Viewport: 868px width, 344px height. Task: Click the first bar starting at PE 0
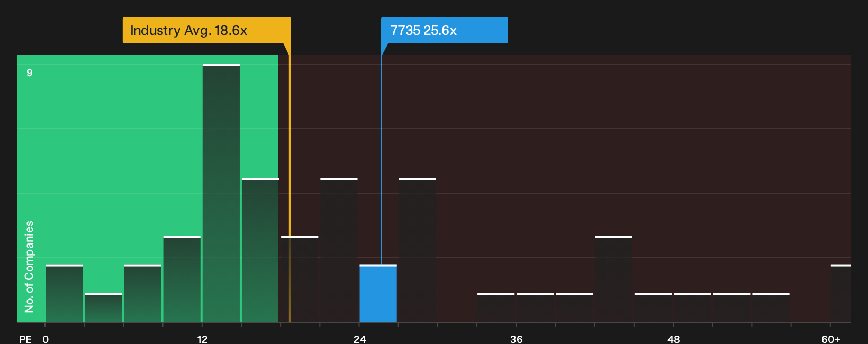[x=64, y=293]
